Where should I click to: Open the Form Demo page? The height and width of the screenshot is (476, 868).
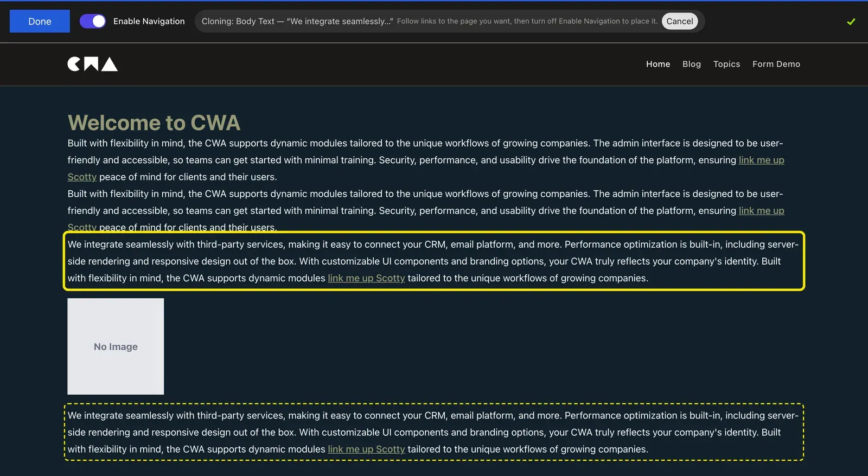776,64
